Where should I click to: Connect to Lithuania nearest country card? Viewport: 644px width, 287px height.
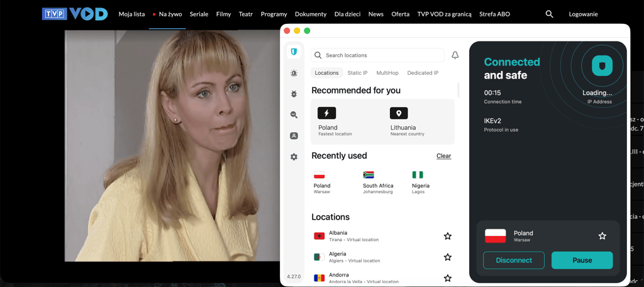pyautogui.click(x=418, y=121)
